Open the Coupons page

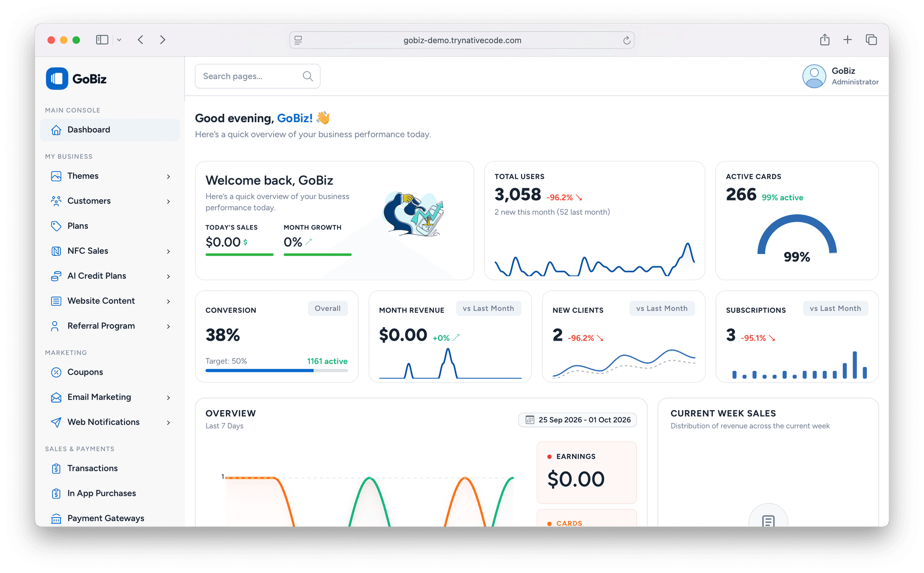[110, 372]
